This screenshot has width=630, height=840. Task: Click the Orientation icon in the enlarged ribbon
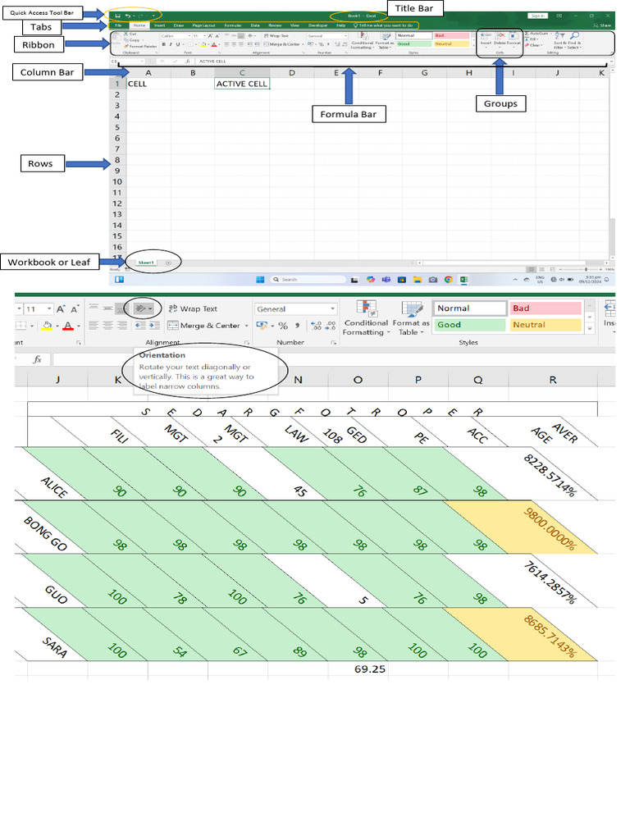[x=142, y=308]
